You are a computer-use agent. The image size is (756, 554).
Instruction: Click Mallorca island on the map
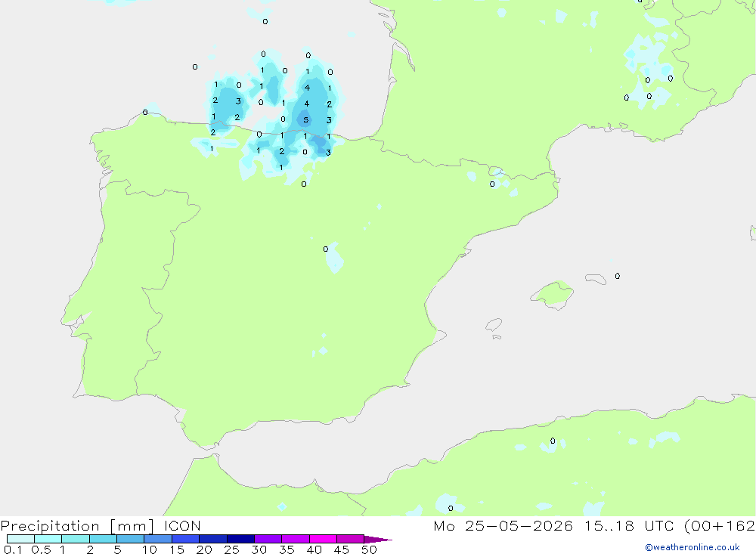point(553,294)
